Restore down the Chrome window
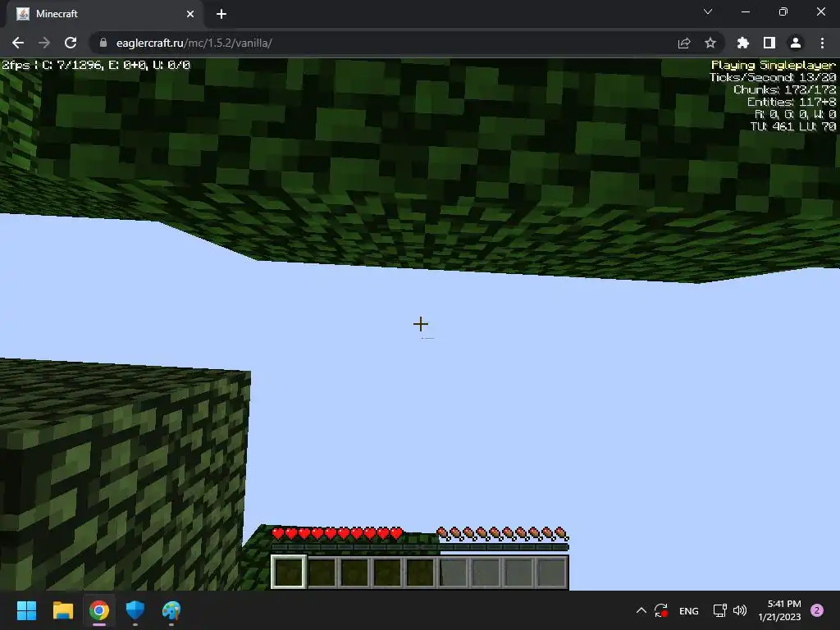Image resolution: width=840 pixels, height=630 pixels. click(x=783, y=11)
